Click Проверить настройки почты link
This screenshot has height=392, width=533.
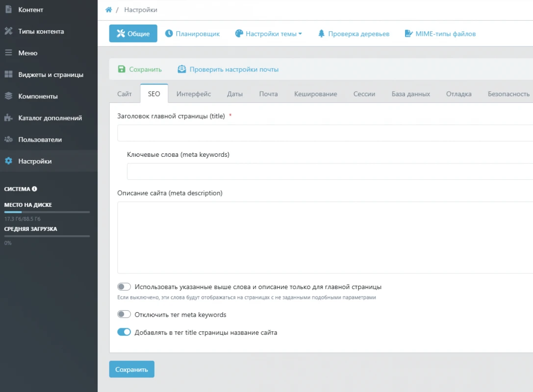(234, 70)
